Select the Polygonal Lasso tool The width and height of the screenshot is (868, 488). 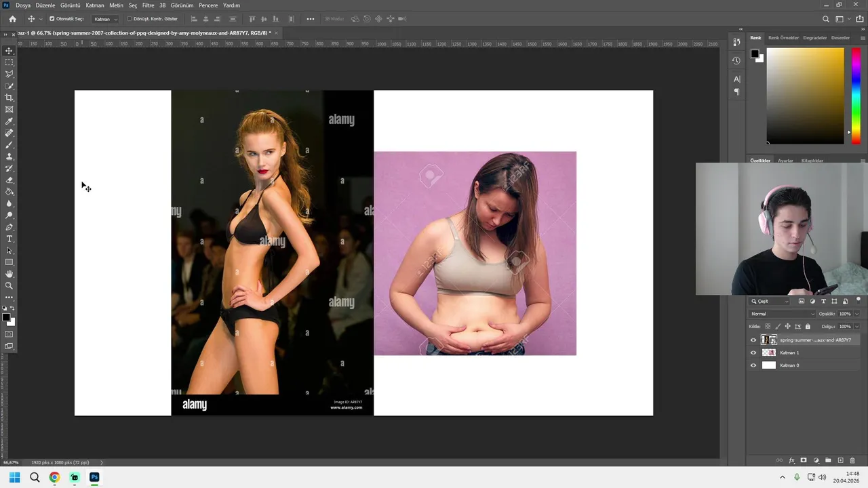pos(9,74)
